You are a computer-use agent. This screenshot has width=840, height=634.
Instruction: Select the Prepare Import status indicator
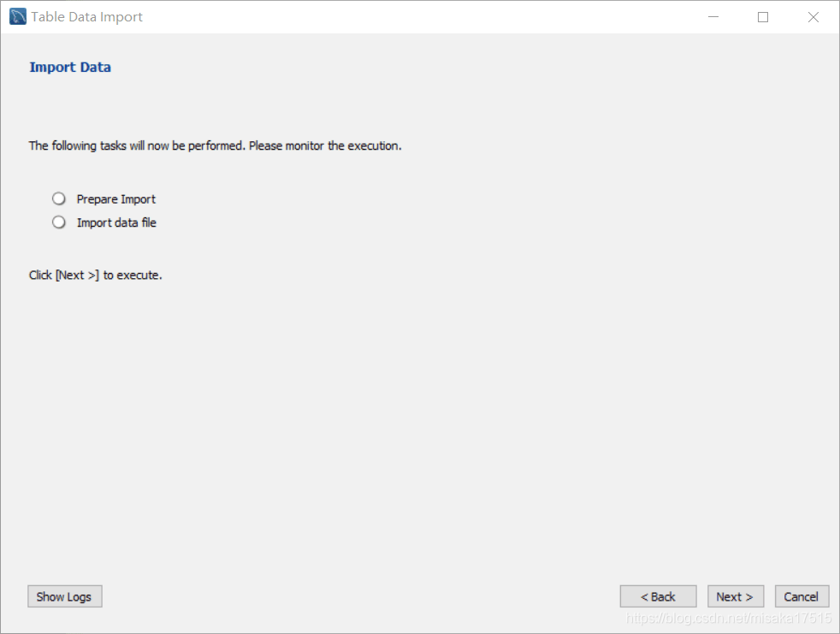59,198
